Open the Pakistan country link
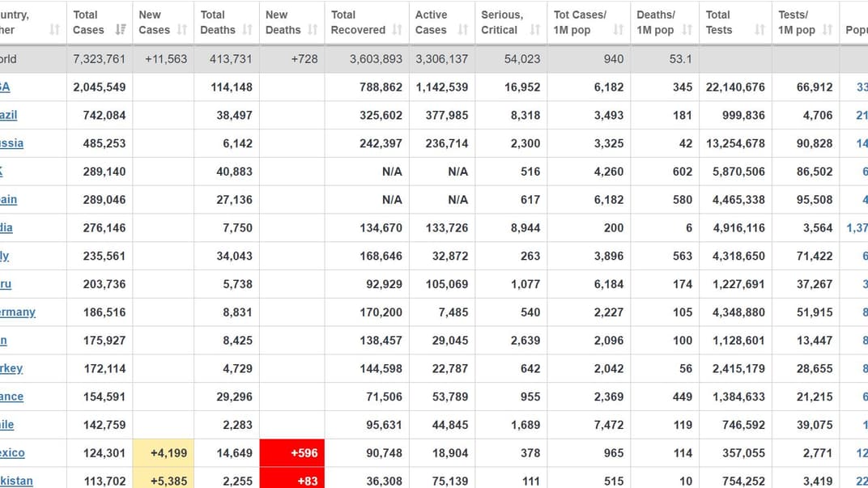The image size is (868, 488). (16, 481)
